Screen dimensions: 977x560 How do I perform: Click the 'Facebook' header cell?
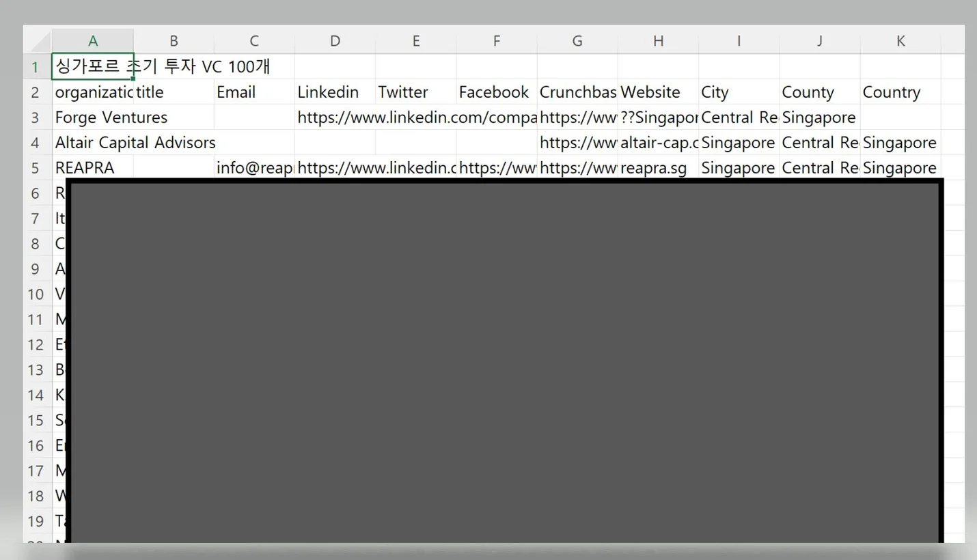point(497,92)
